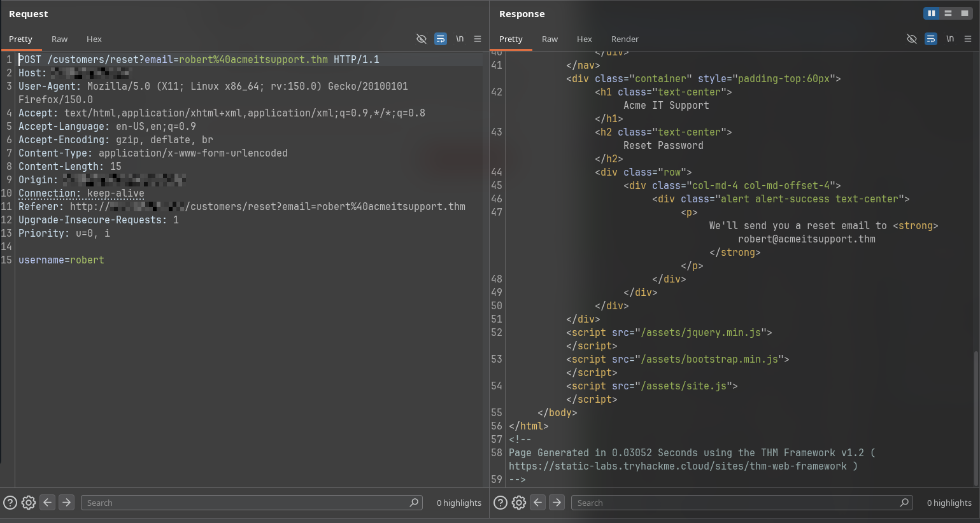
Task: Toggle line wrap icon in Response panel
Action: (931, 39)
